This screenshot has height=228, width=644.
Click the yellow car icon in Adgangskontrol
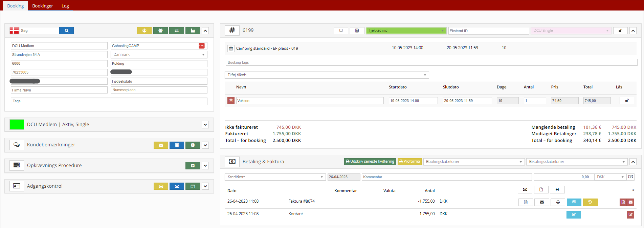coord(161,186)
